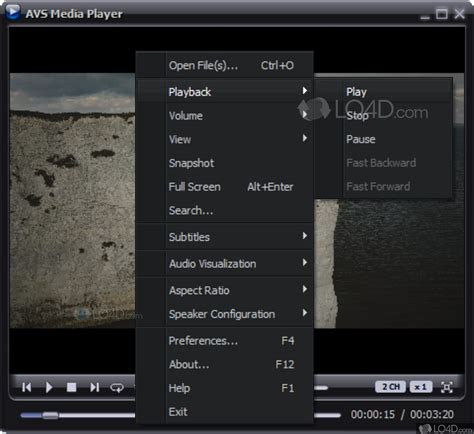Viewport: 474px width, 434px height.
Task: Select Play in the Playback submenu
Action: tap(383, 92)
